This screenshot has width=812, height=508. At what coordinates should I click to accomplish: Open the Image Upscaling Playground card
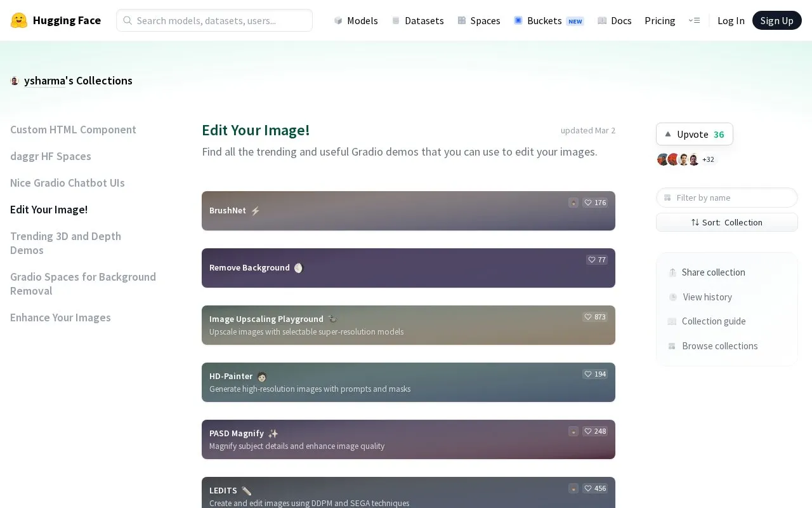pos(409,325)
